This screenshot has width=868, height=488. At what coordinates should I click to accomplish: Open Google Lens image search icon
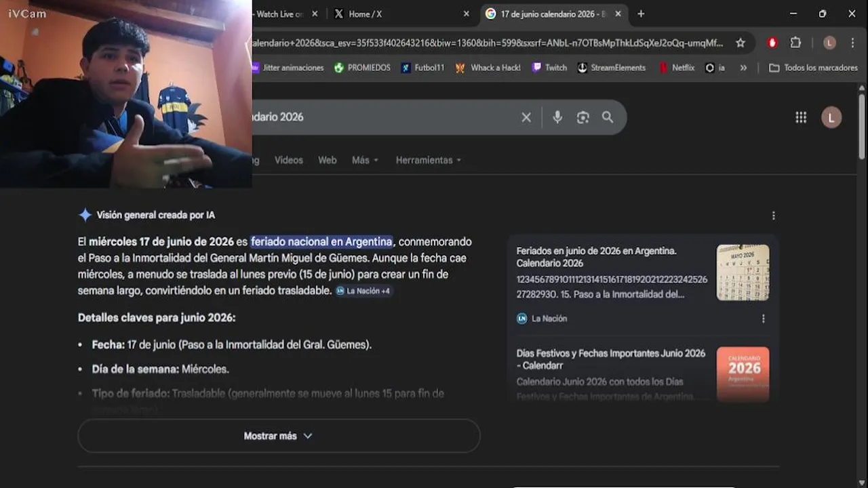(x=583, y=117)
